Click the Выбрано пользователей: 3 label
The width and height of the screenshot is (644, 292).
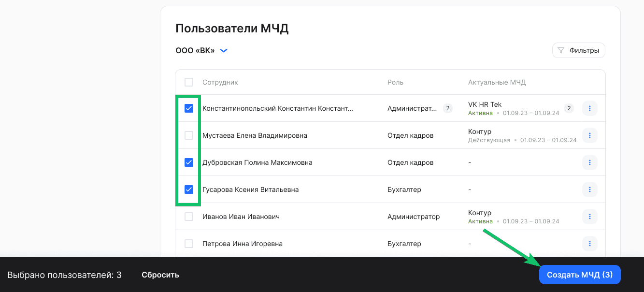64,275
